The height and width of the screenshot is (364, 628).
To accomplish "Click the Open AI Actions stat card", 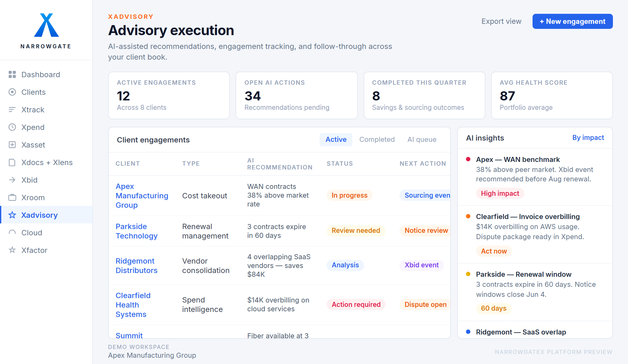I will pos(296,95).
